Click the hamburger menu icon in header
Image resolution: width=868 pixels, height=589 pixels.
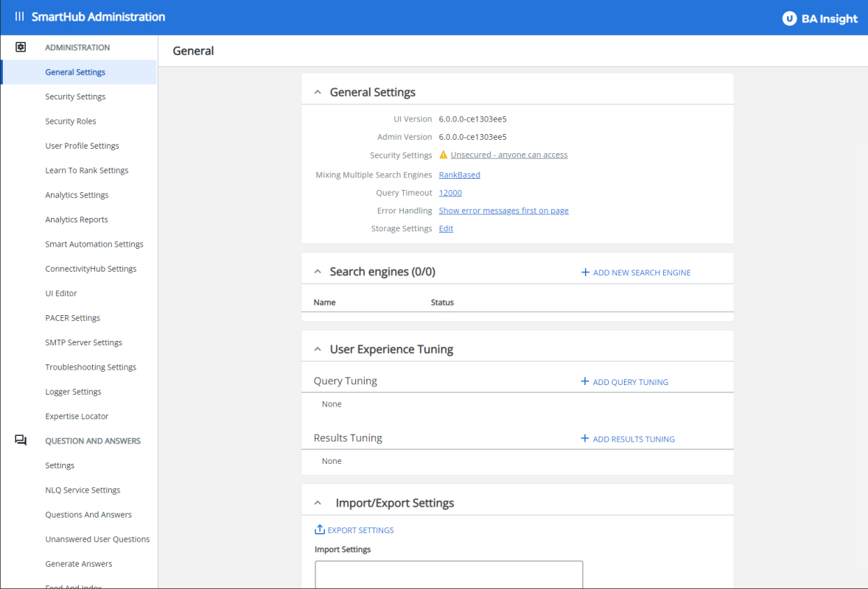point(19,17)
